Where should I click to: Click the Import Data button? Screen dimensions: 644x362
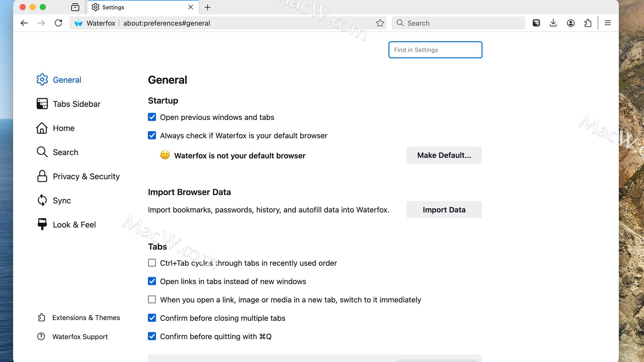click(444, 210)
